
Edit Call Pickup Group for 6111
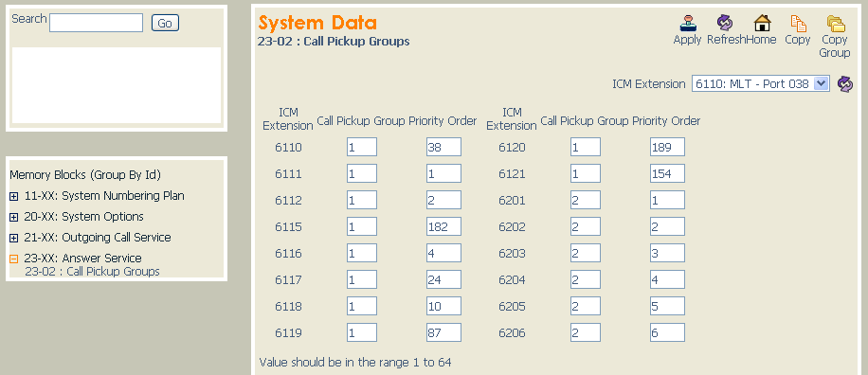(x=362, y=173)
